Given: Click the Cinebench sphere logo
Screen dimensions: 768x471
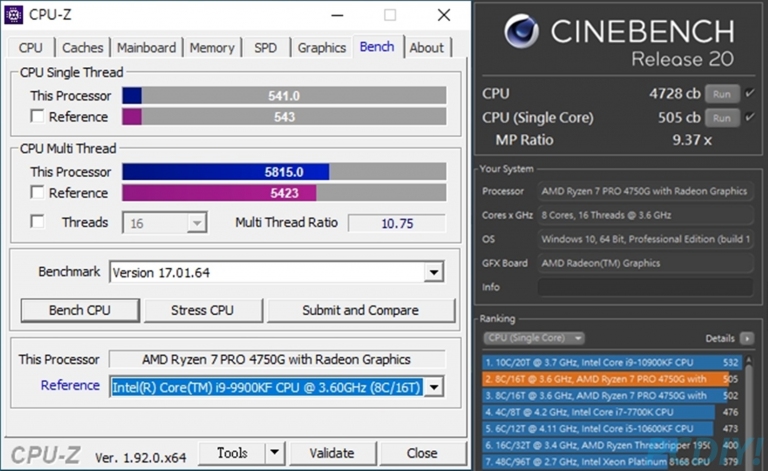Looking at the screenshot, I should point(521,31).
